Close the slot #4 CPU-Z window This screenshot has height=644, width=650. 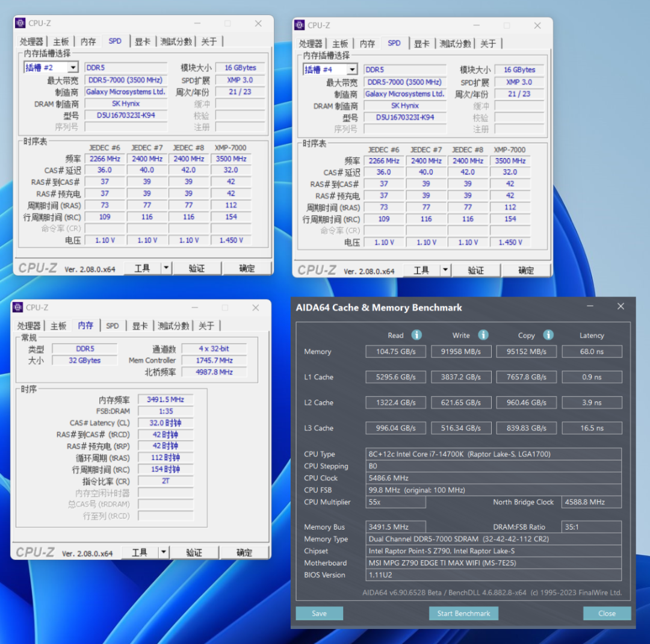click(x=537, y=26)
